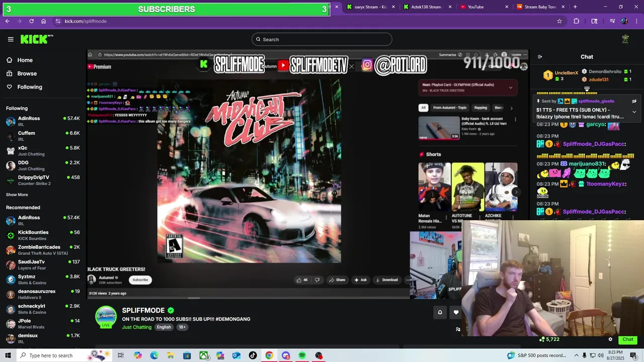The image size is (644, 362).
Task: Open the browser extensions puzzle icon
Action: pyautogui.click(x=577, y=21)
